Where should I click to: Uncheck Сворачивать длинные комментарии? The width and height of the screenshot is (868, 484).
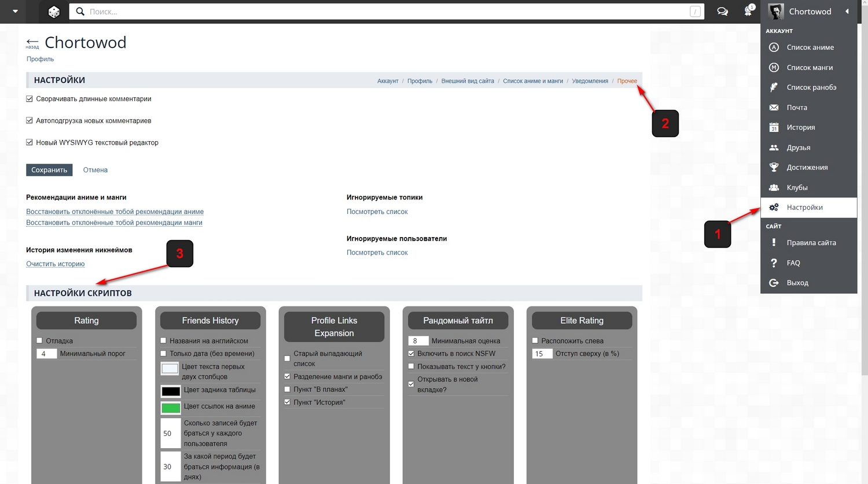click(29, 98)
